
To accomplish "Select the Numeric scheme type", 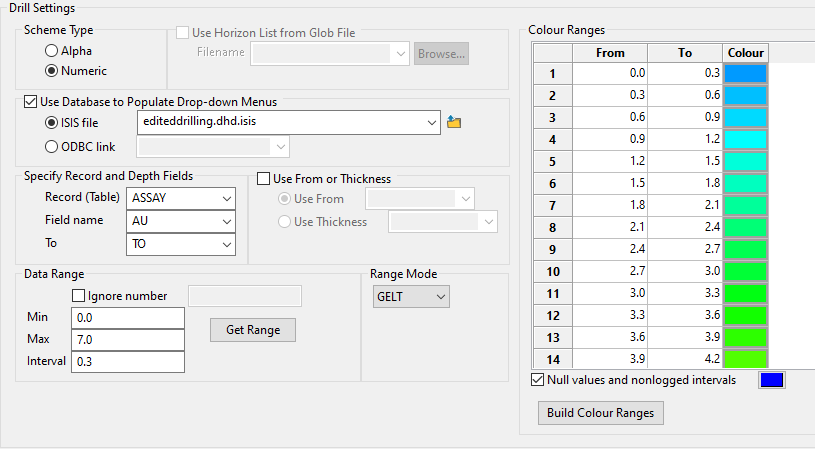I will click(51, 71).
